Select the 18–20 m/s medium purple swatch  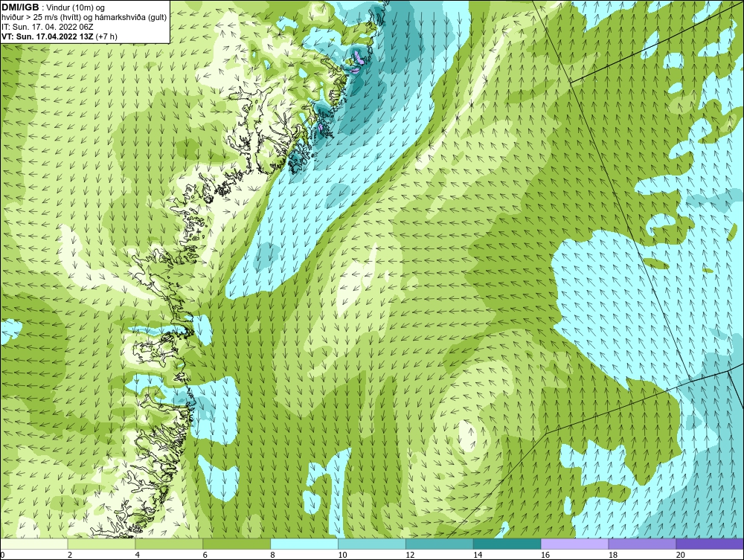[x=643, y=544]
